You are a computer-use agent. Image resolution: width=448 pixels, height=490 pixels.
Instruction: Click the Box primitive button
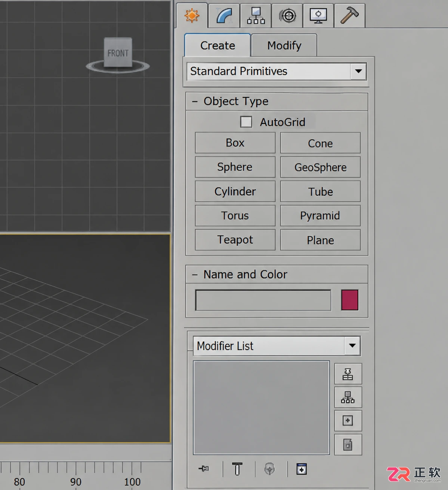[x=235, y=143]
